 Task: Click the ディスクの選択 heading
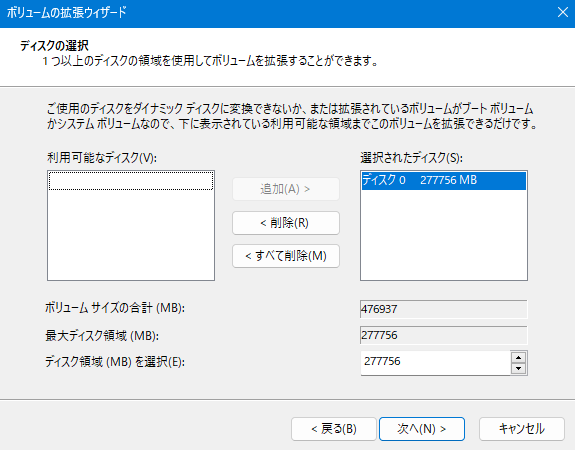tap(54, 46)
